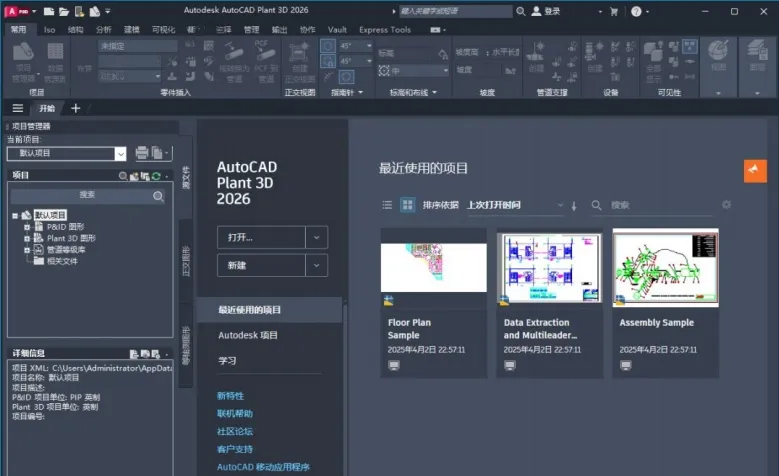This screenshot has height=476, width=779.
Task: Click the Open folder icon in quick access toolbar
Action: 64,11
